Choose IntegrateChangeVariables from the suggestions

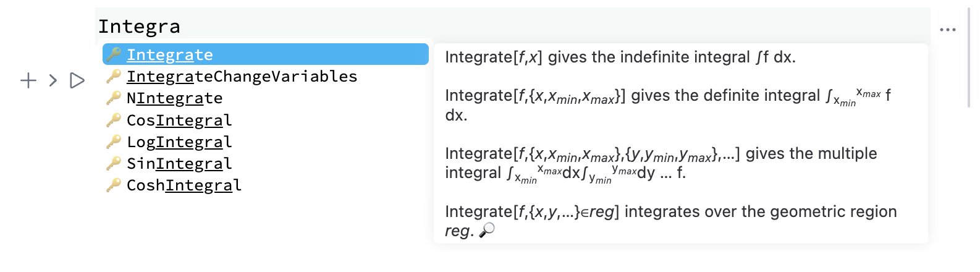click(242, 77)
